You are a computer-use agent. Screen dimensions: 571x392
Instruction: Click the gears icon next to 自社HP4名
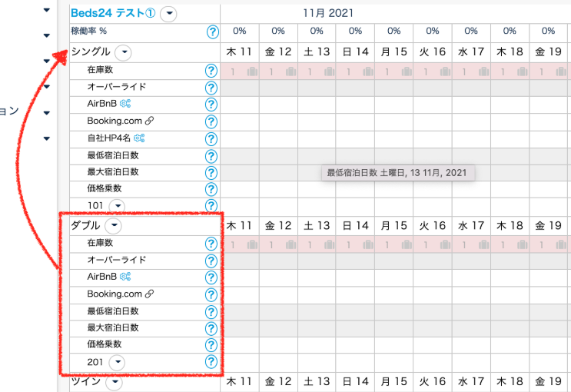pos(139,138)
